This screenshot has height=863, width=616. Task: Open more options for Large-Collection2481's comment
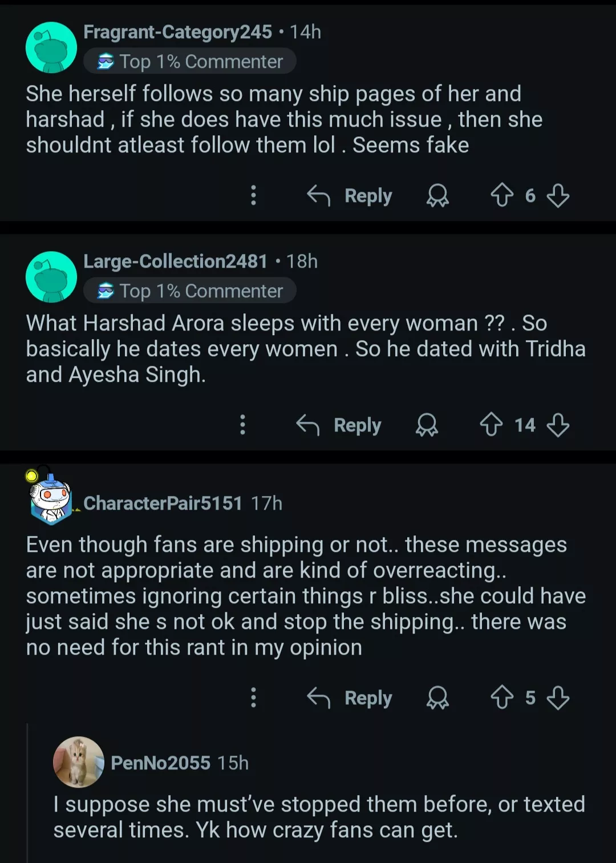click(x=243, y=425)
